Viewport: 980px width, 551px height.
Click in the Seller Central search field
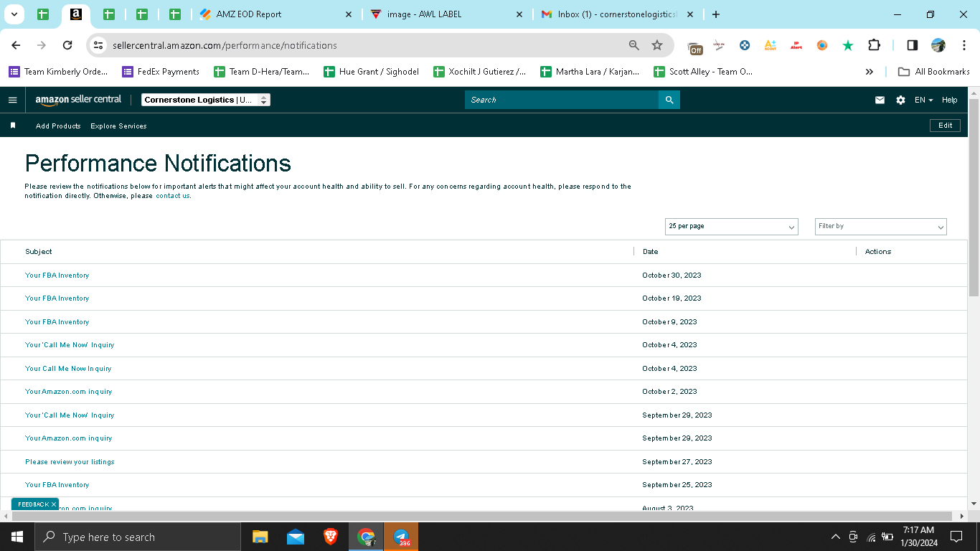click(562, 100)
